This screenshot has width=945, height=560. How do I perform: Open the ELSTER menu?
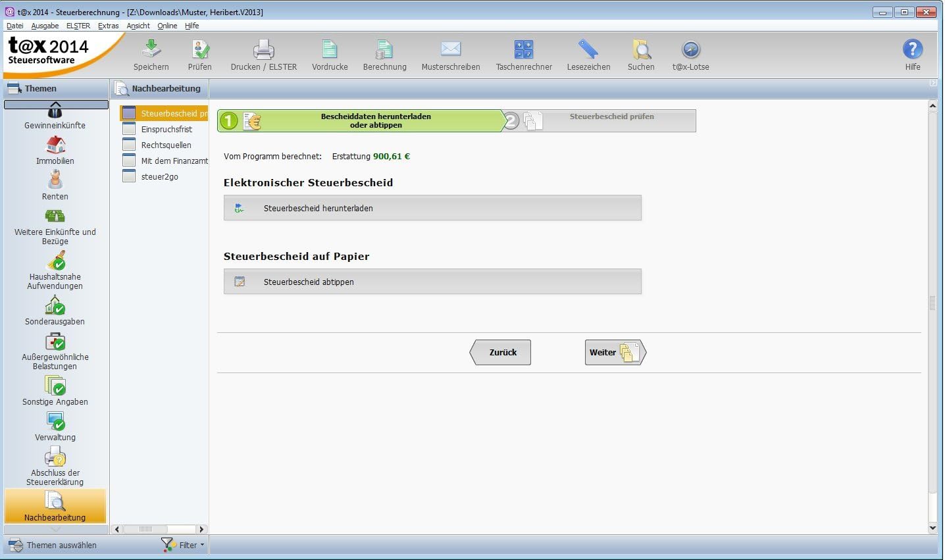tap(78, 26)
